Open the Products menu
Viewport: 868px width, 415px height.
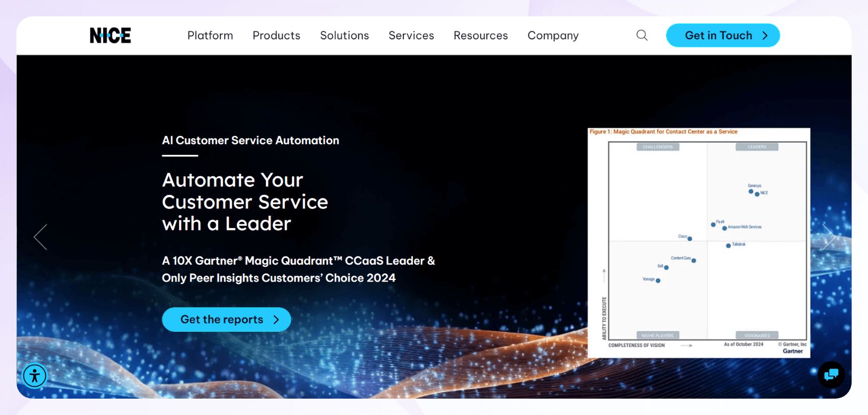[x=277, y=35]
